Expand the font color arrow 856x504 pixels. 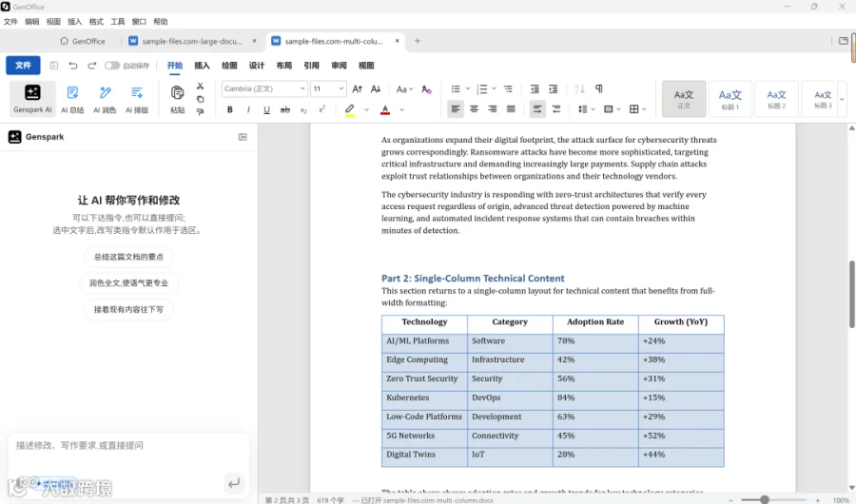pos(401,109)
